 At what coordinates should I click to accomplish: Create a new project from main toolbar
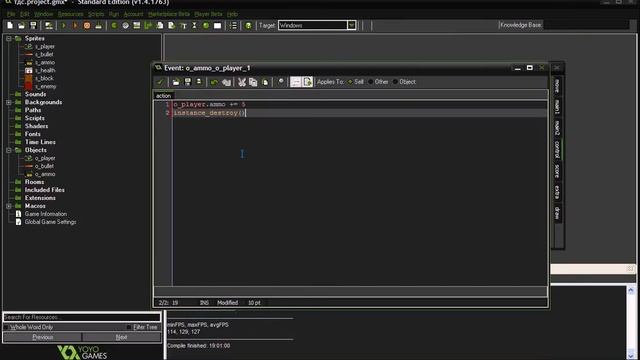pyautogui.click(x=10, y=25)
